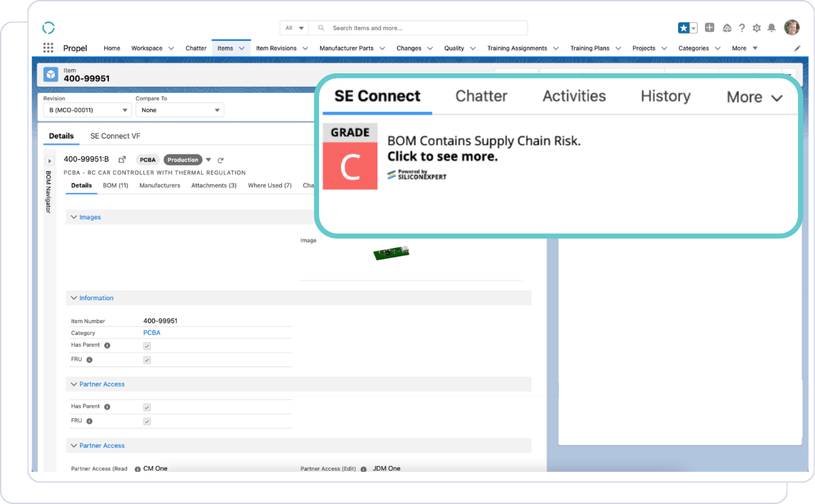Open the Revision B (MCO-00011) dropdown
This screenshot has width=815, height=504.
pyautogui.click(x=87, y=110)
